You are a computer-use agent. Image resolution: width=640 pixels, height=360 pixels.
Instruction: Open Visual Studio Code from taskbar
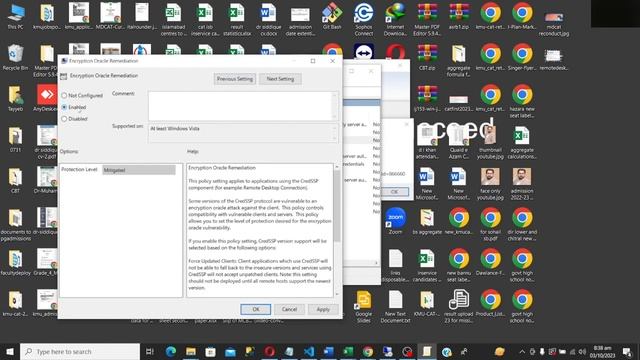(x=309, y=351)
